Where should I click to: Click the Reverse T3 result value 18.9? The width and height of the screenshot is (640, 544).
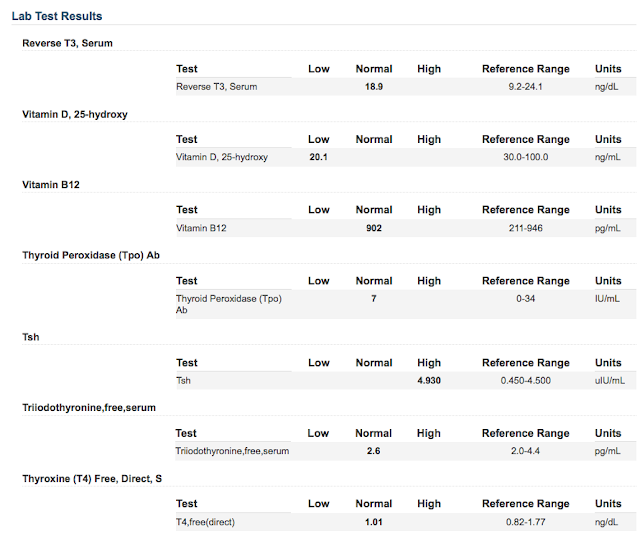click(x=373, y=87)
